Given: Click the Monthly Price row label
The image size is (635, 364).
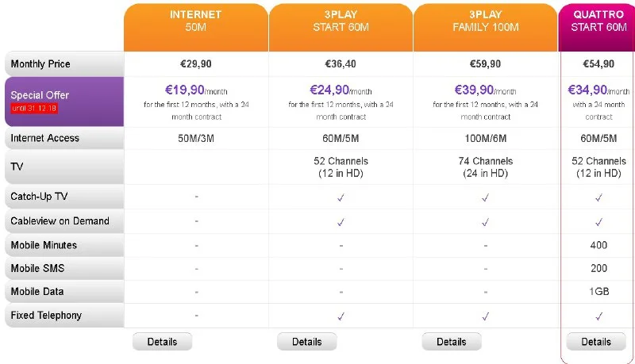Looking at the screenshot, I should tap(63, 63).
